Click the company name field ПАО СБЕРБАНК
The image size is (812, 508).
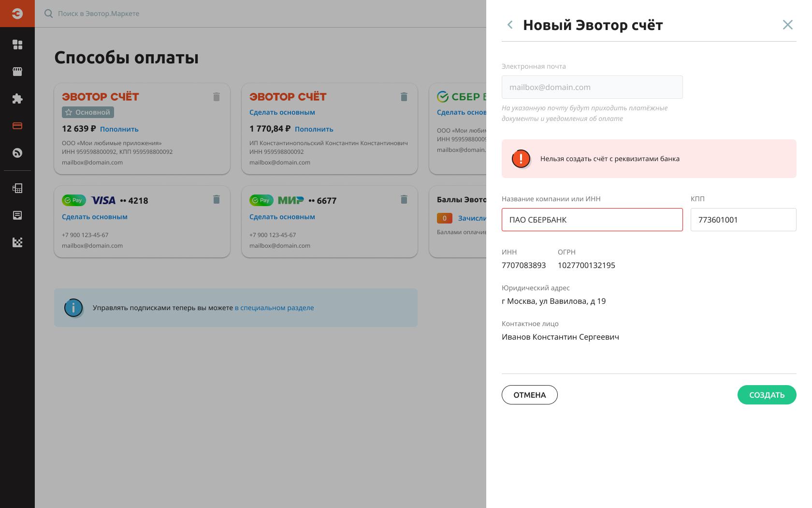592,220
